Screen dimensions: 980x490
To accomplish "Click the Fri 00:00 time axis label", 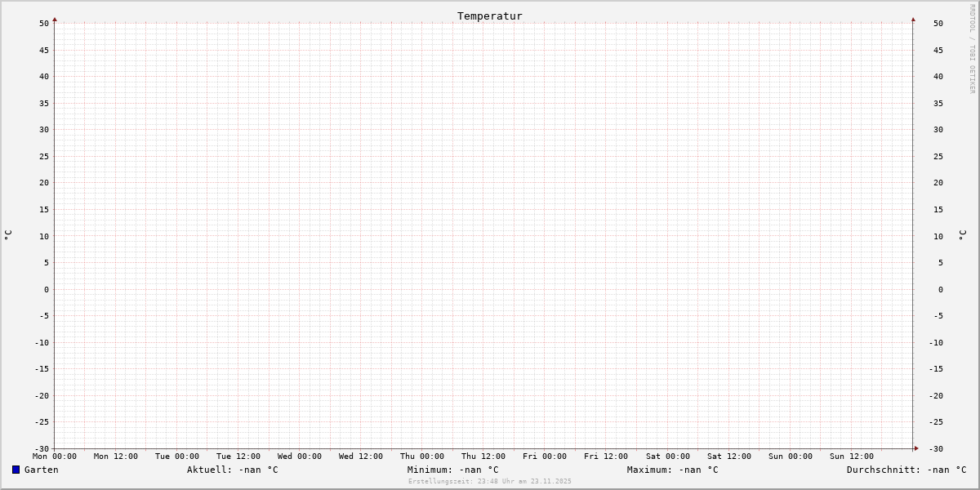I will [x=545, y=457].
